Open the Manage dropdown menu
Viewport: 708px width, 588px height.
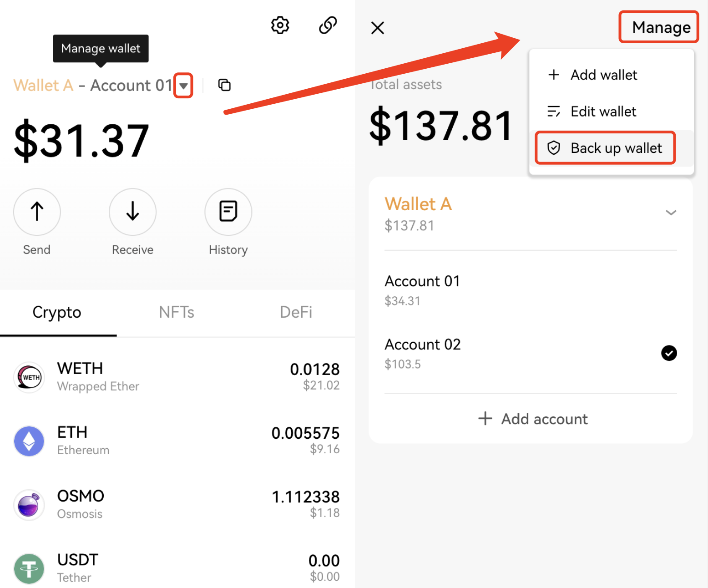tap(661, 27)
